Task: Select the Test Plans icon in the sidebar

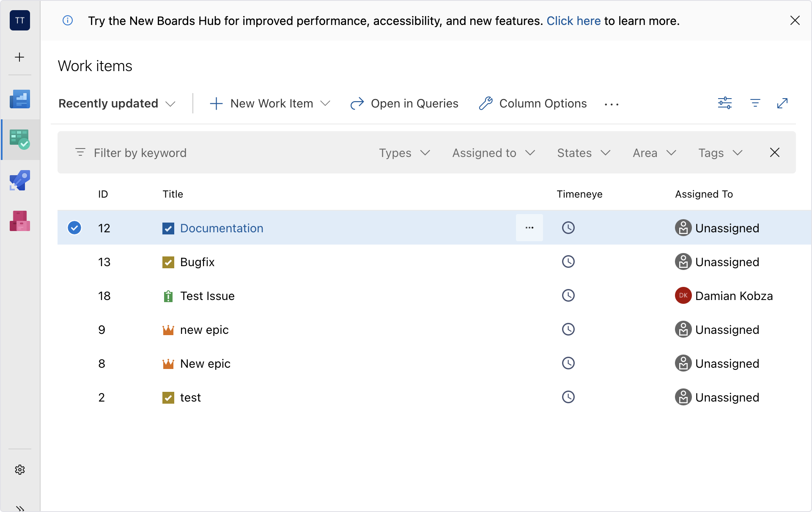Action: tap(20, 140)
